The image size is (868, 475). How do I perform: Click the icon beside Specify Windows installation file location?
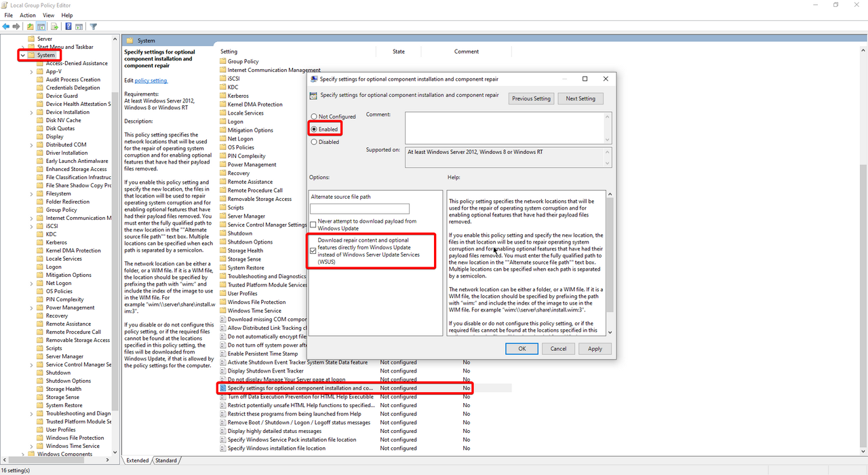[222, 449]
